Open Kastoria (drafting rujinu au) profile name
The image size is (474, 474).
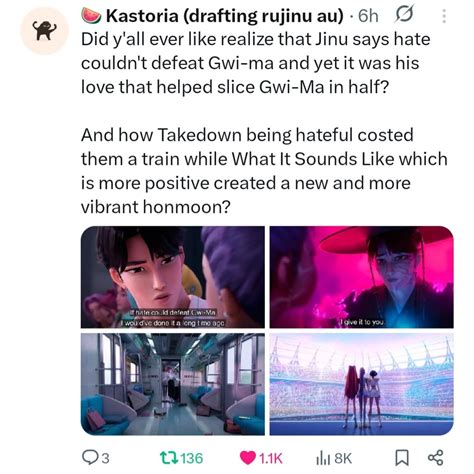(x=224, y=16)
